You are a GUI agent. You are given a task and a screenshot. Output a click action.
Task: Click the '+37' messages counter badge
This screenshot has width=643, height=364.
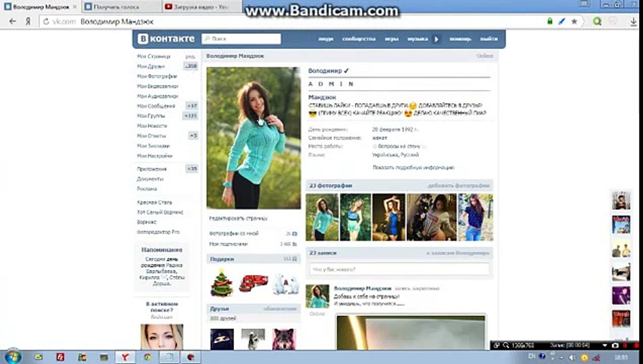(192, 106)
